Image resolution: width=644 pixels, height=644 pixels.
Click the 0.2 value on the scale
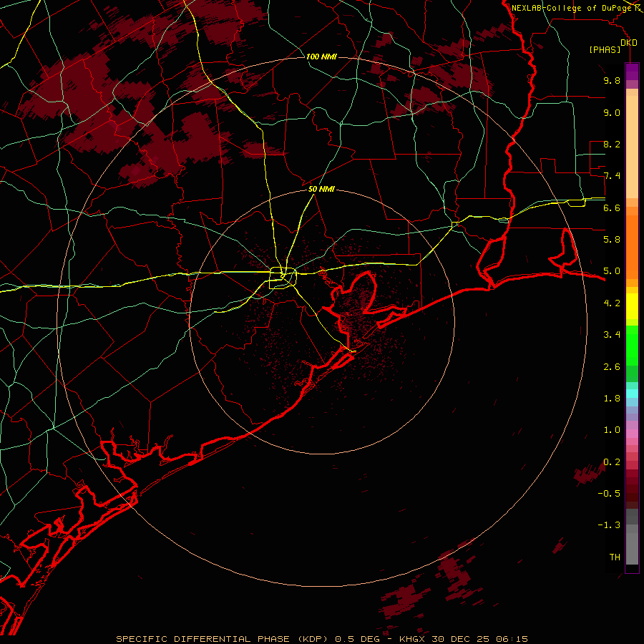click(x=612, y=462)
